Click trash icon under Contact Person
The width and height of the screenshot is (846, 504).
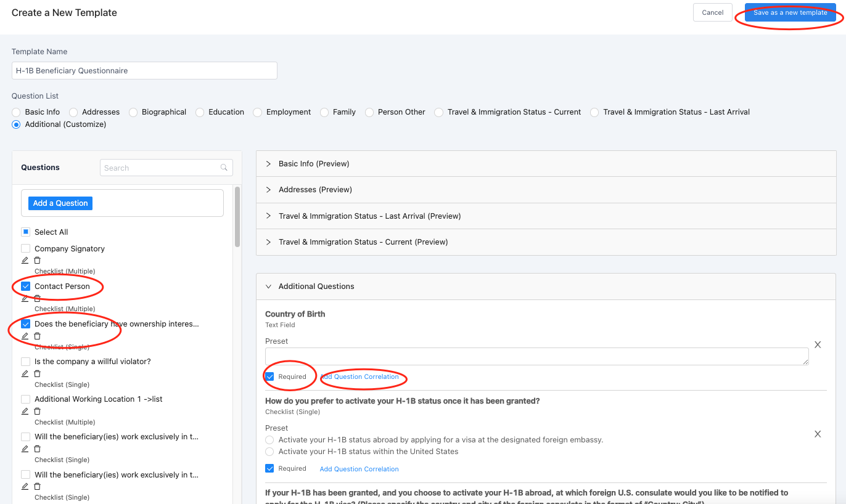37,298
